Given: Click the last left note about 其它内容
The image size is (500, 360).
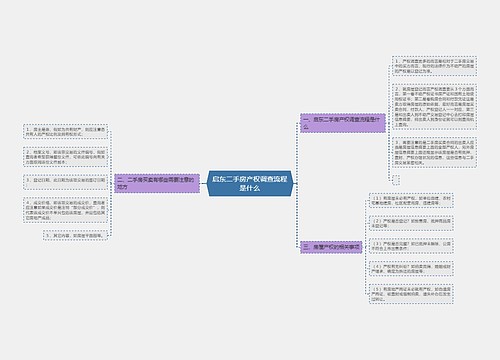Looking at the screenshot, I should (x=76, y=235).
